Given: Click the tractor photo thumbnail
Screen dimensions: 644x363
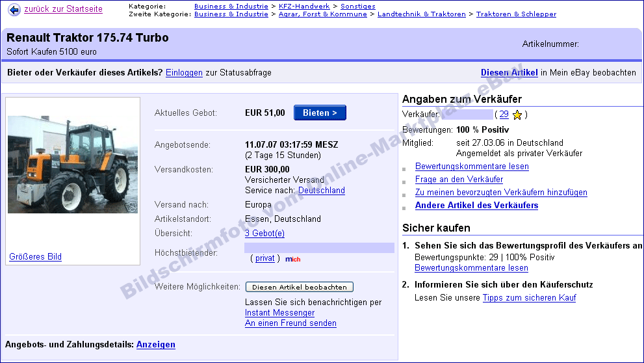Looking at the screenshot, I should click(x=73, y=165).
